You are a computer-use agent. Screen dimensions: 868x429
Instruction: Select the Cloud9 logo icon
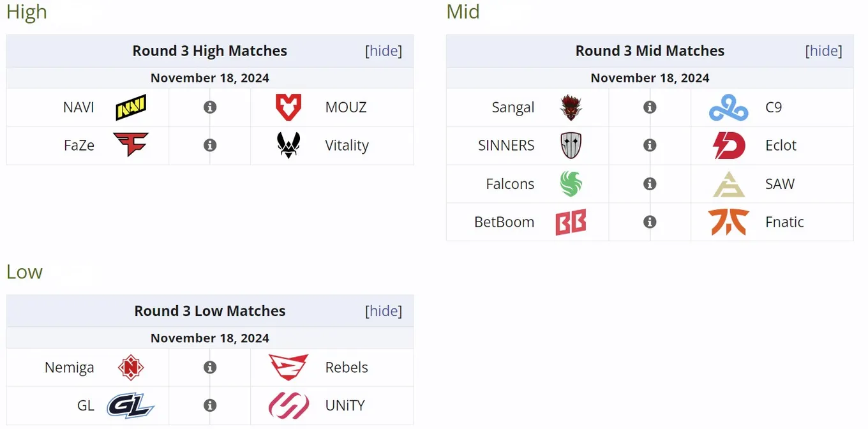point(729,107)
